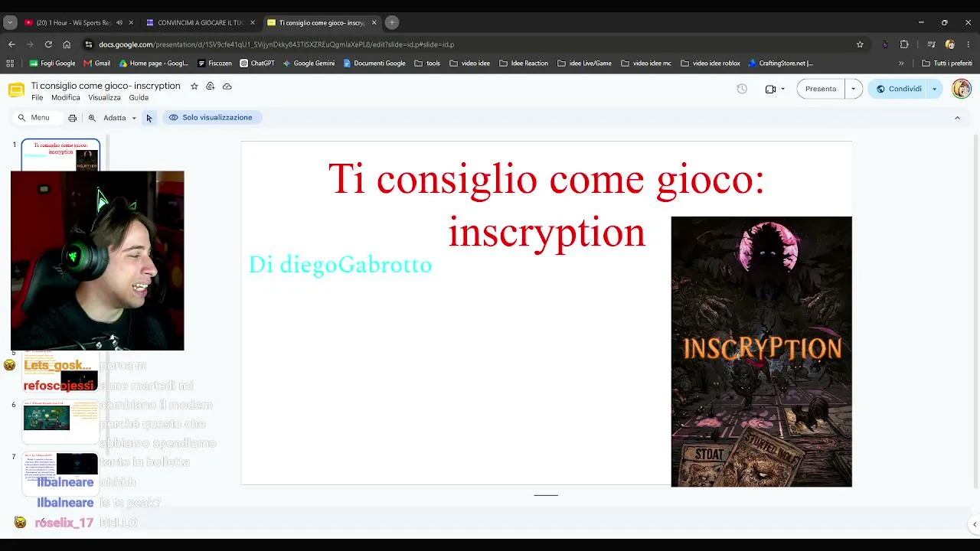This screenshot has width=980, height=551.
Task: Open the Guida menu
Action: [139, 98]
